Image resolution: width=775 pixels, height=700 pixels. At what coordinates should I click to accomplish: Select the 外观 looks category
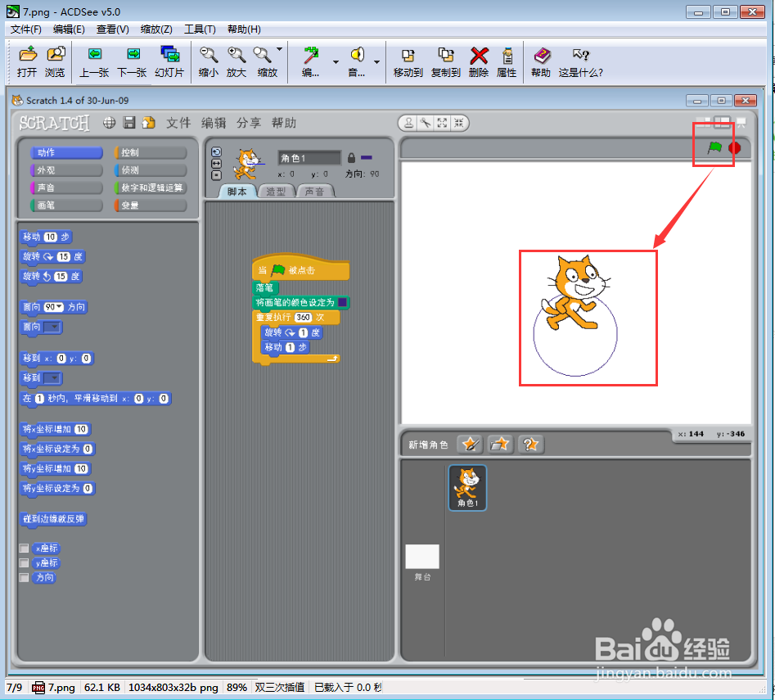(x=66, y=170)
